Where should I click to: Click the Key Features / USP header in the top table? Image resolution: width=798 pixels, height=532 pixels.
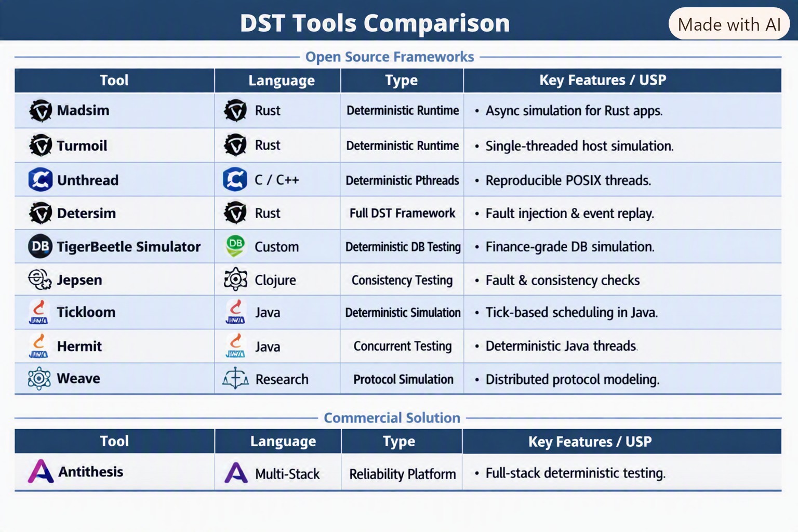(x=603, y=80)
